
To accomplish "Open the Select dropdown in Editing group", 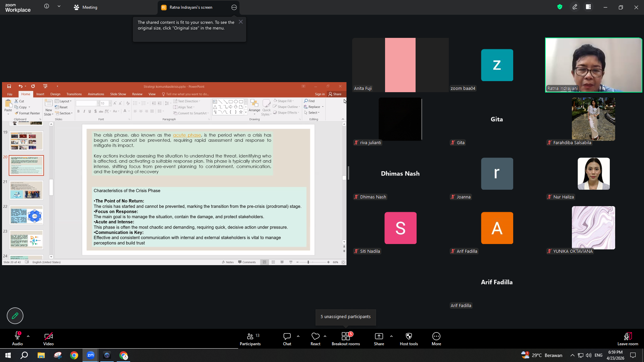I will coord(312,113).
